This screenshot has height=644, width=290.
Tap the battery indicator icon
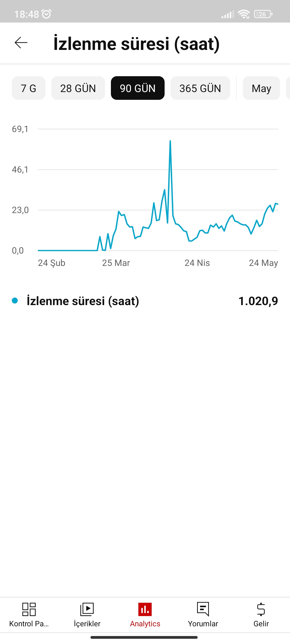263,14
